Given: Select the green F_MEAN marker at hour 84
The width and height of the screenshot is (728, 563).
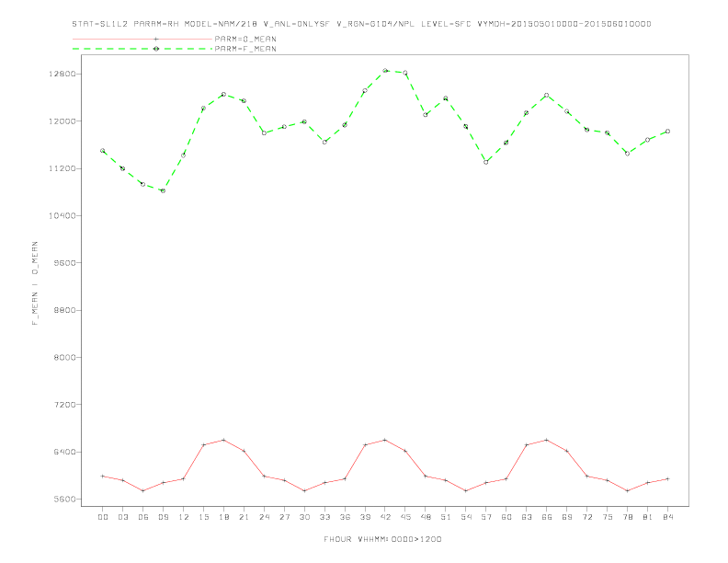Looking at the screenshot, I should [x=667, y=132].
